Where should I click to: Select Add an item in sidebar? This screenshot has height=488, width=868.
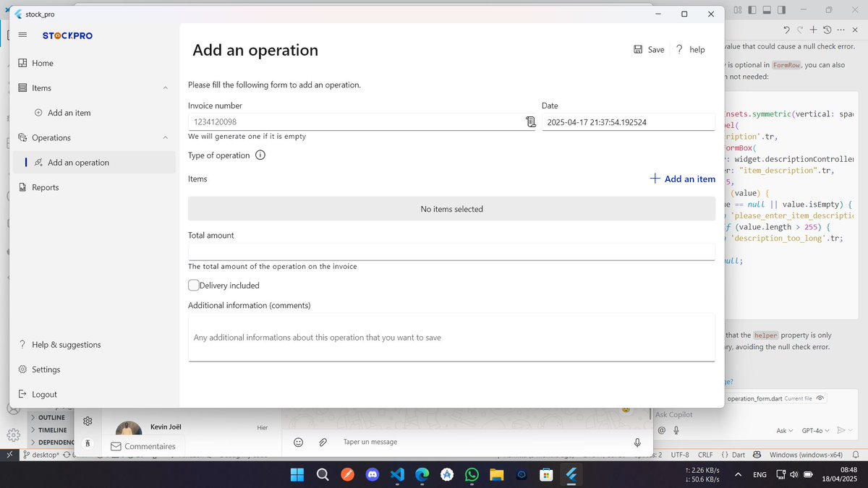(x=94, y=113)
